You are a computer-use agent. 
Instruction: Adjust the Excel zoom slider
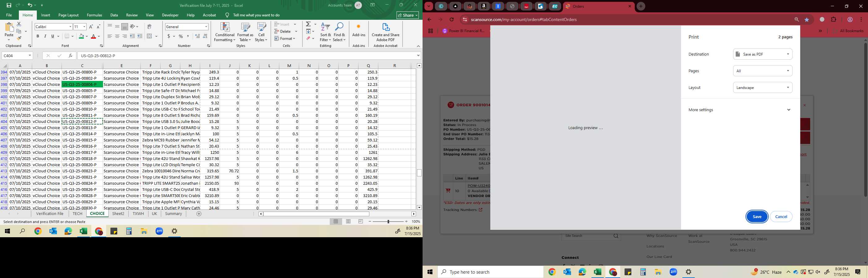(388, 221)
